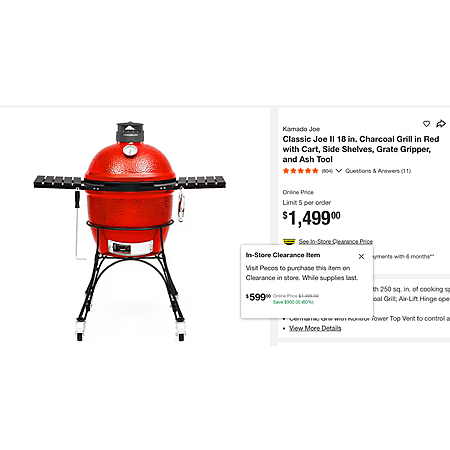This screenshot has height=450, width=450.
Task: Click the $1,499 online price
Action: pos(311,218)
